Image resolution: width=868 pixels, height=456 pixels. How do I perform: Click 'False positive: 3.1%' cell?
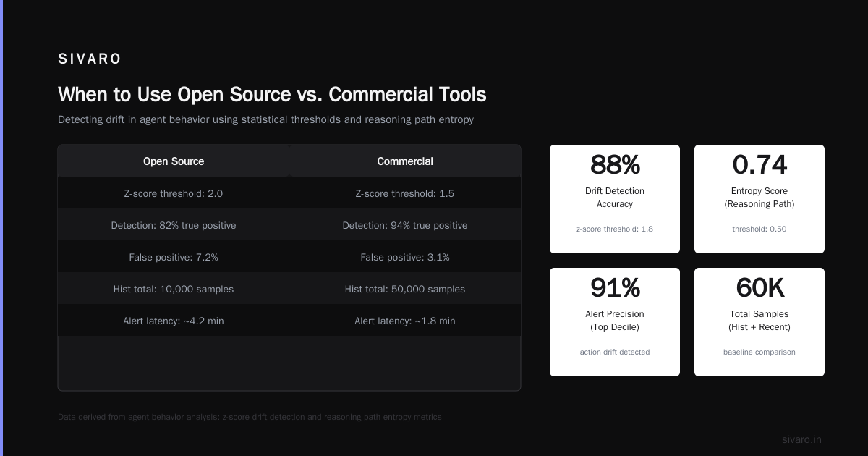coord(405,257)
